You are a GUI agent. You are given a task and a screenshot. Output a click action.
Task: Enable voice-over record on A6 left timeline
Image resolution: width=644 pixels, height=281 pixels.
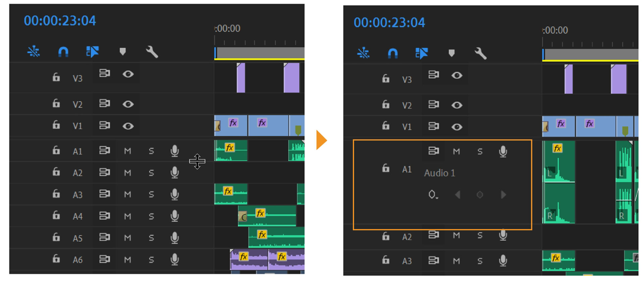(174, 259)
